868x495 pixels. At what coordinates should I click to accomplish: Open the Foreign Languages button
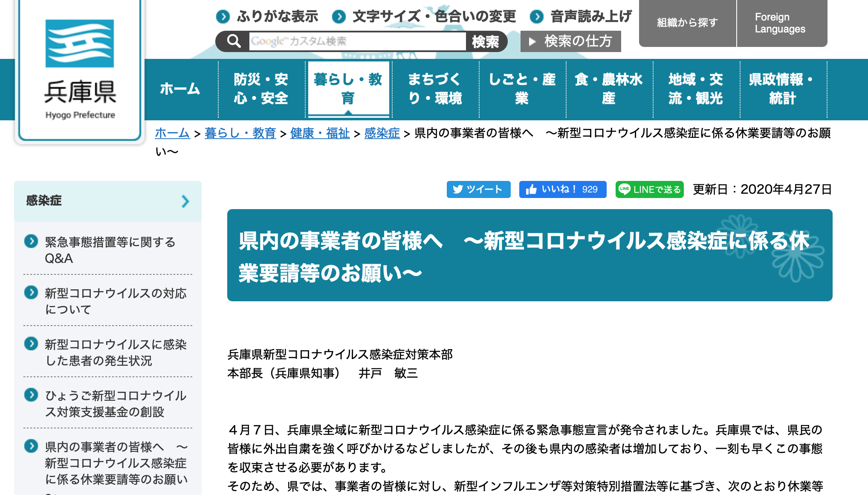point(780,23)
